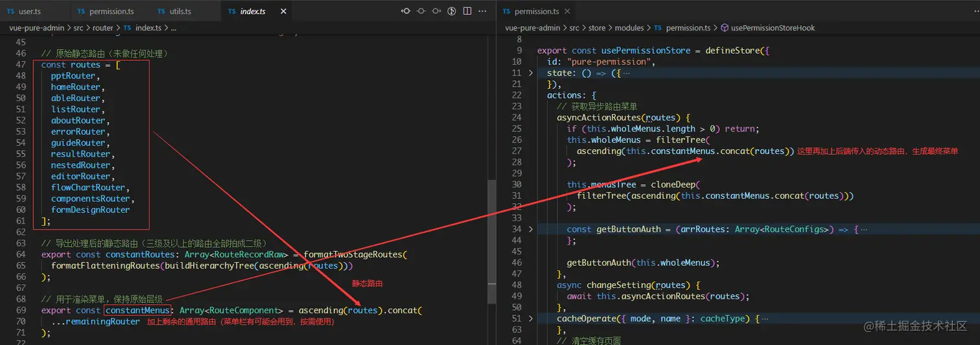
Task: Click formDesignRouter entry on line 60
Action: [90, 210]
